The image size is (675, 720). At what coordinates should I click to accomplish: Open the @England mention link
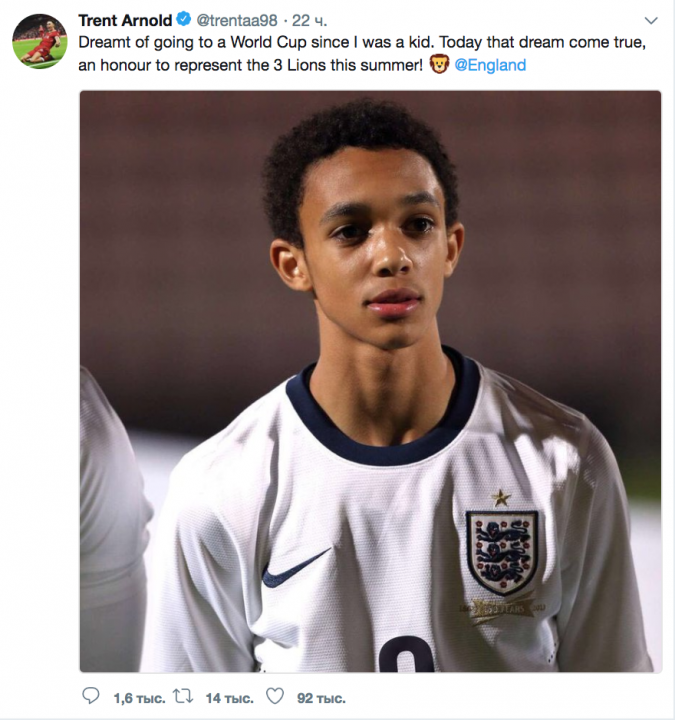click(490, 65)
